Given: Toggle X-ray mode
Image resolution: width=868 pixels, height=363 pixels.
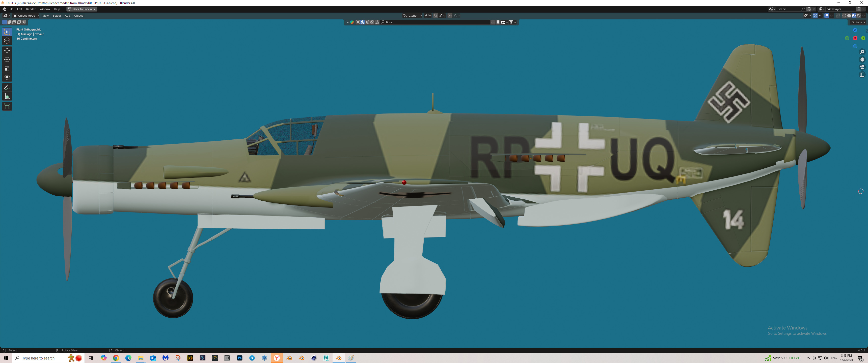Looking at the screenshot, I should pos(838,16).
